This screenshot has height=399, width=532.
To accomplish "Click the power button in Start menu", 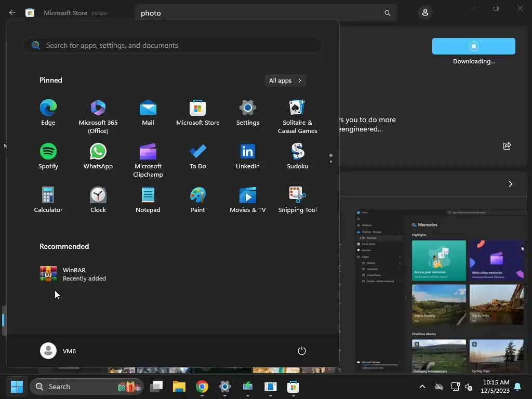I will click(302, 351).
